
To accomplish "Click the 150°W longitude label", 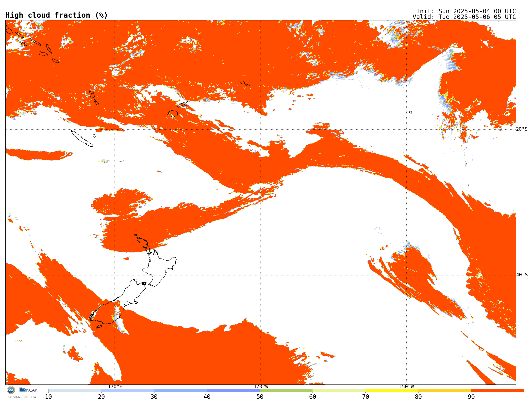I will [407, 386].
